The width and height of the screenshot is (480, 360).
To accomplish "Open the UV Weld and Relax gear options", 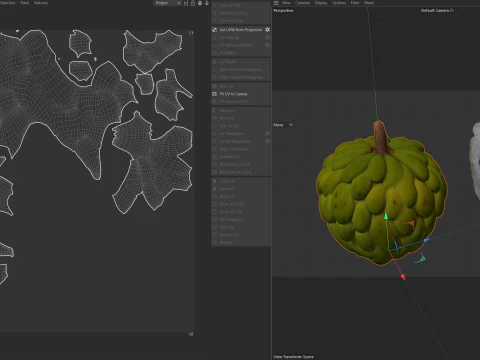I will (267, 45).
